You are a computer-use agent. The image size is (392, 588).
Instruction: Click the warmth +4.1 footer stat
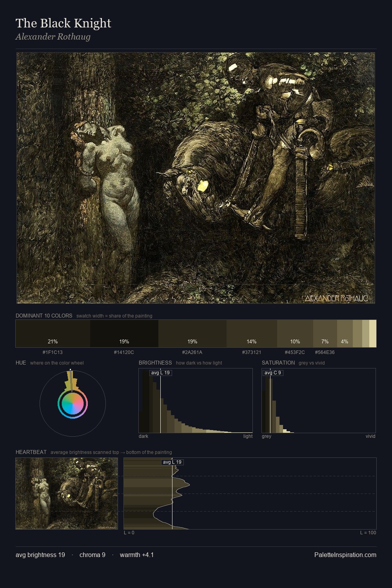[x=137, y=555]
